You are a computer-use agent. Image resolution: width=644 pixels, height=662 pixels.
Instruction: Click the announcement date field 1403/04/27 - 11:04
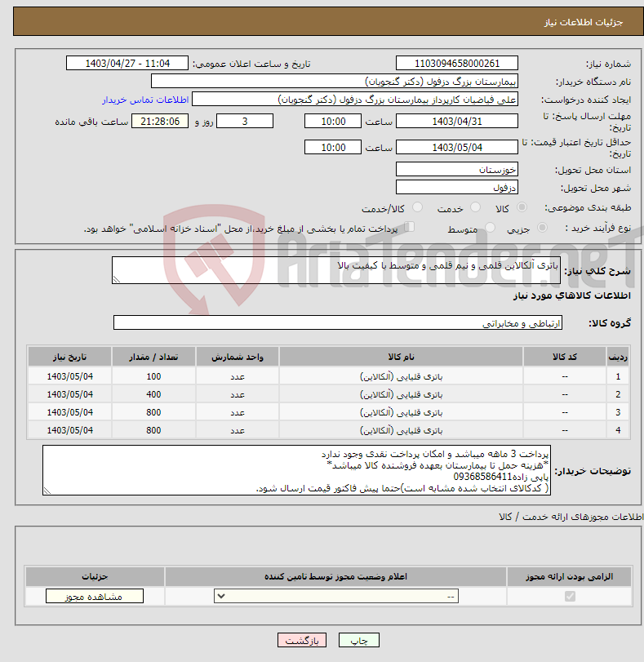pos(127,64)
